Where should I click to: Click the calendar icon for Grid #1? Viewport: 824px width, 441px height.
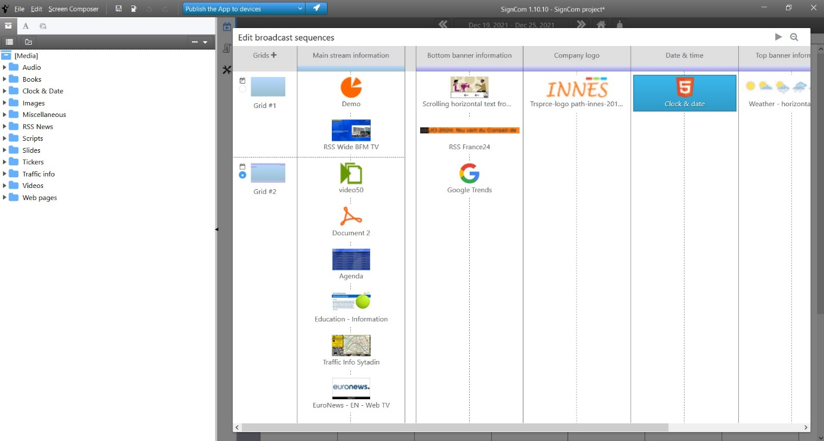pos(242,81)
